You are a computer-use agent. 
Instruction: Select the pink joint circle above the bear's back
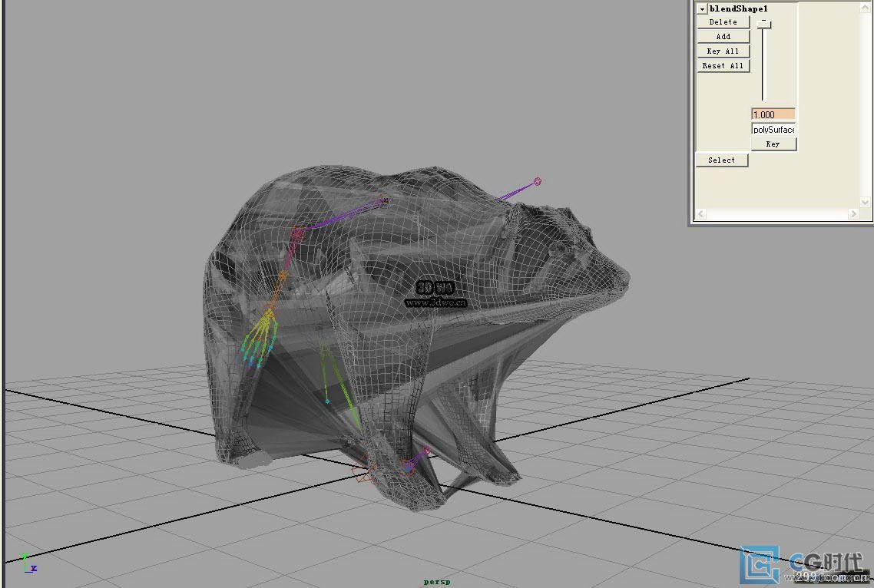point(538,181)
